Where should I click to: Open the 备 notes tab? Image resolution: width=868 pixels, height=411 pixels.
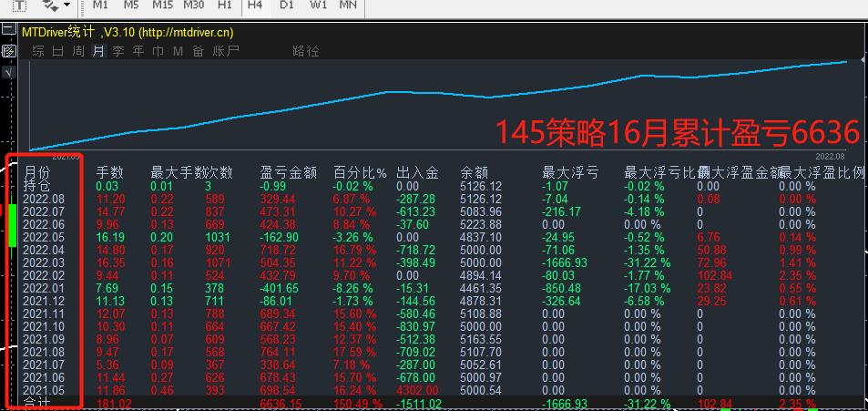tap(199, 52)
